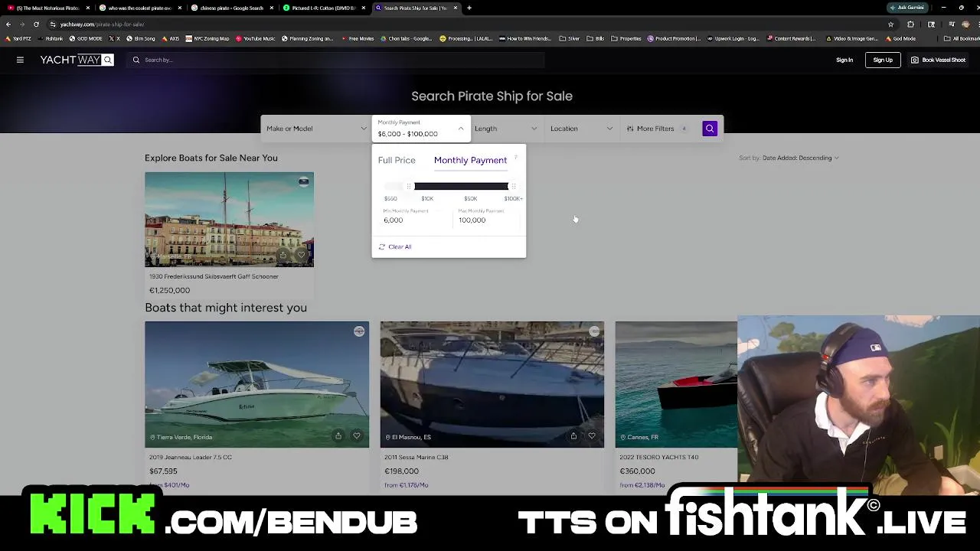Select the Monthly Payment tab
The height and width of the screenshot is (551, 980).
click(x=470, y=160)
